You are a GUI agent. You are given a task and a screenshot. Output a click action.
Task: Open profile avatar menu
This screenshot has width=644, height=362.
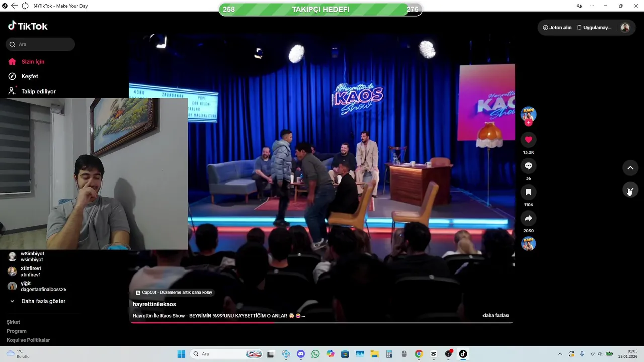(x=625, y=28)
